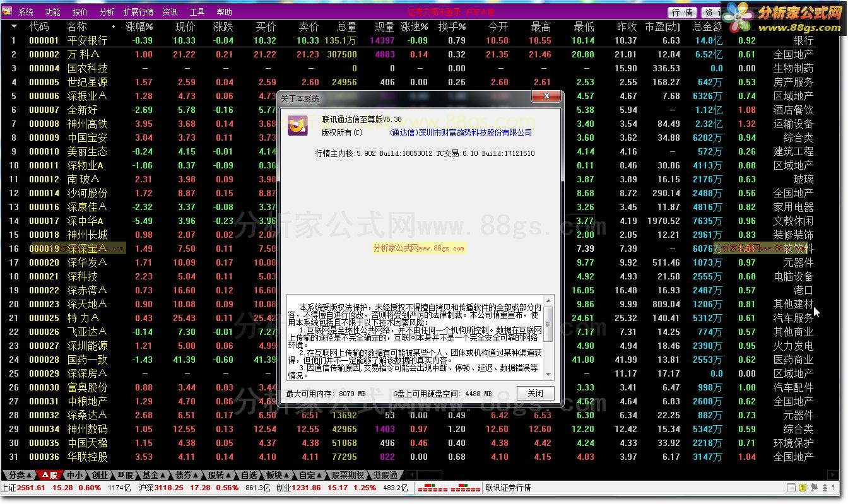Sort by the 换手% column header
848x504 pixels.
[452, 26]
